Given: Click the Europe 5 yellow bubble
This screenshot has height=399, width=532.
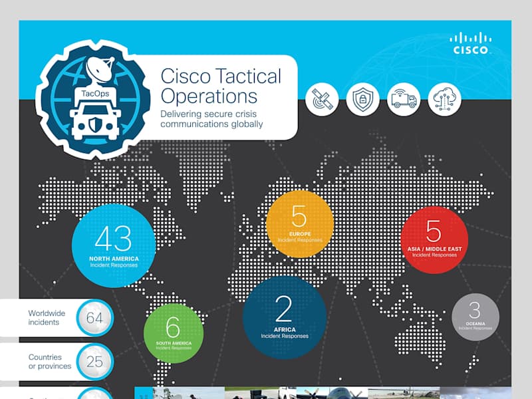Looking at the screenshot, I should (x=300, y=224).
